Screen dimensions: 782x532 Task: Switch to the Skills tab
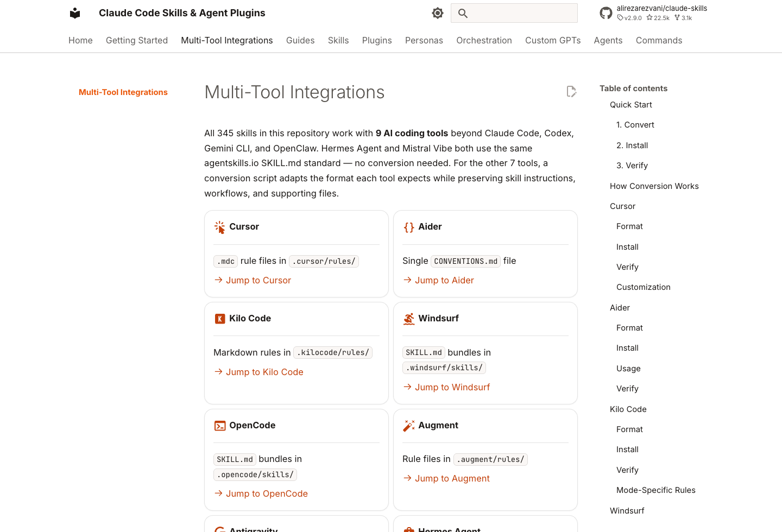tap(338, 40)
